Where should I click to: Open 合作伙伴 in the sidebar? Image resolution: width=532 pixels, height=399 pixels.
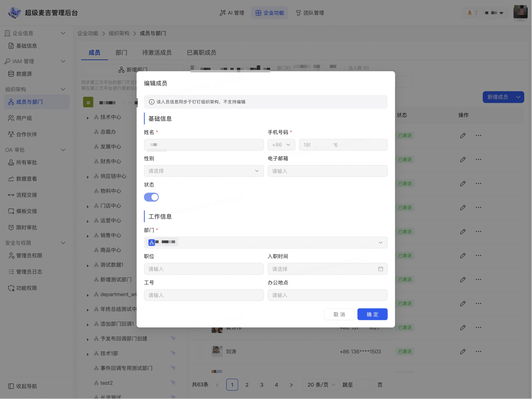tap(37, 134)
